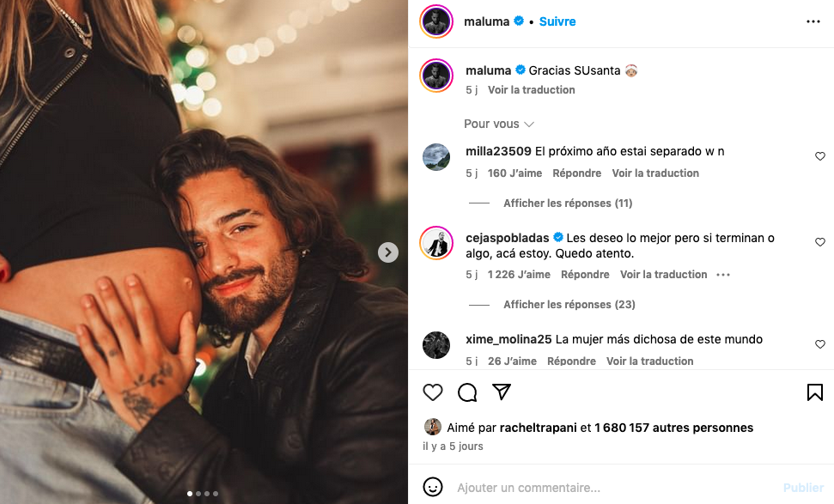The image size is (834, 504).
Task: Open maluma's profile picture in header
Action: 436,21
